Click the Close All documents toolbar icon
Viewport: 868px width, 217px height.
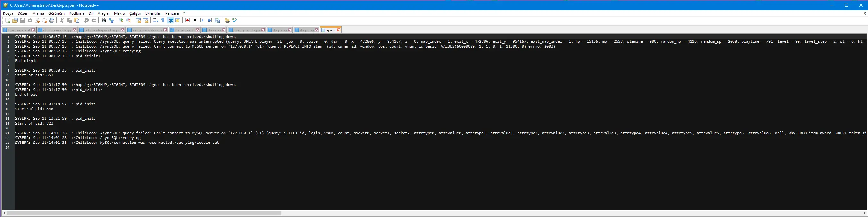(45, 21)
